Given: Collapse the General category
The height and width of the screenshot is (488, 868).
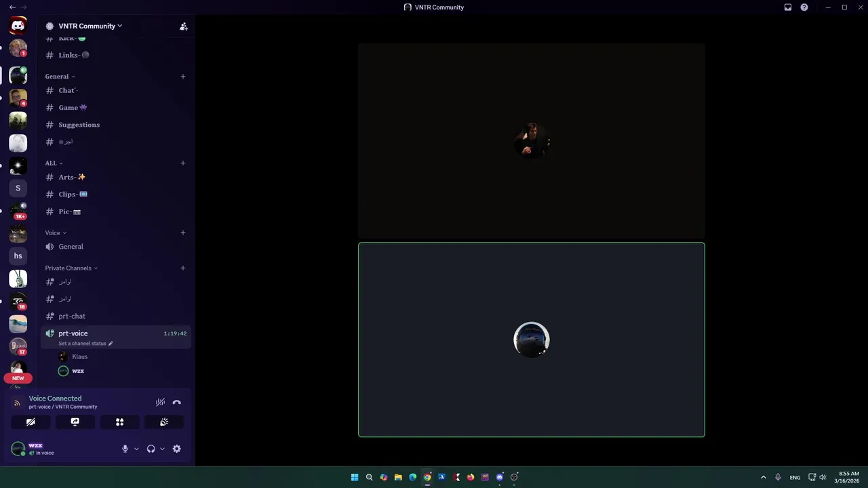Looking at the screenshot, I should pyautogui.click(x=60, y=77).
